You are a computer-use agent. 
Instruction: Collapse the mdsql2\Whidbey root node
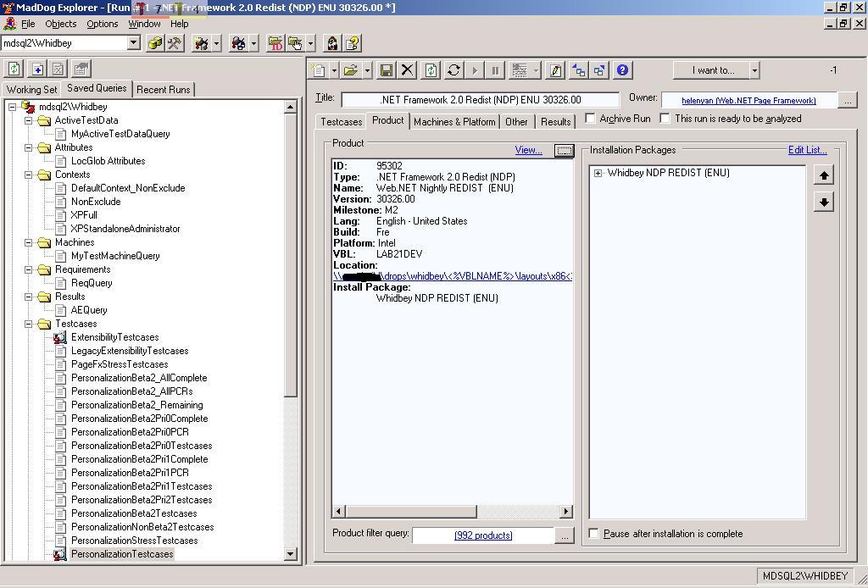12,107
